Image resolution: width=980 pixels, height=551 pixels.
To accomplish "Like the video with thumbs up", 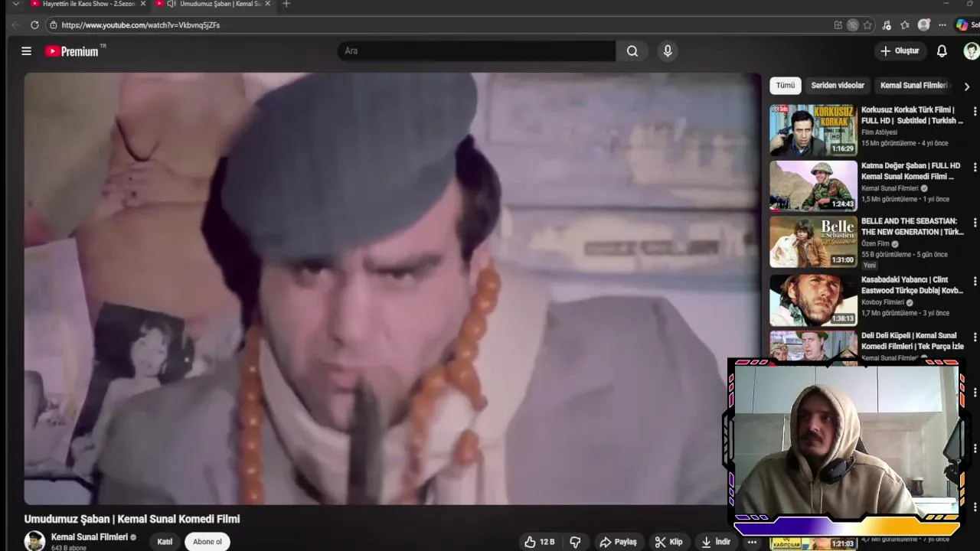I will [540, 542].
